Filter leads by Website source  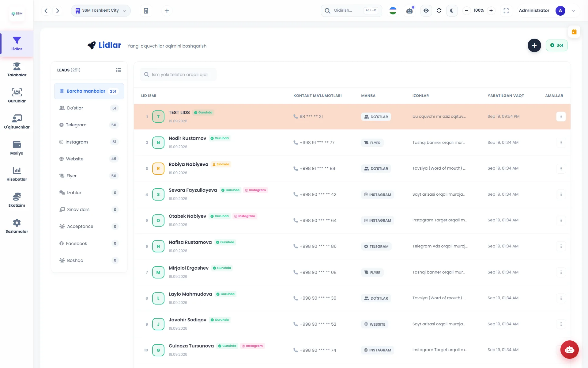[x=89, y=159]
